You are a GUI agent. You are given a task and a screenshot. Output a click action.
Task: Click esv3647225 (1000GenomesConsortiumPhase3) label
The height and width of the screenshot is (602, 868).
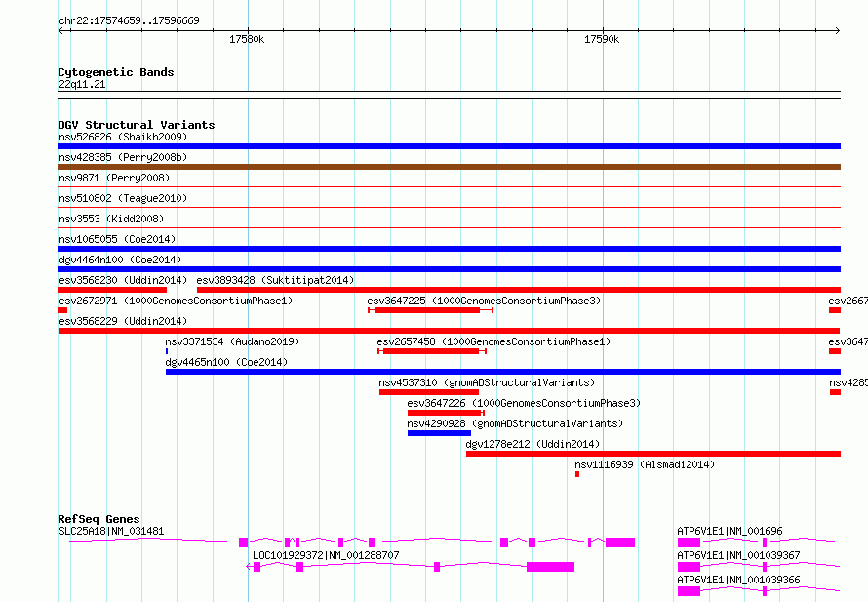pos(484,301)
